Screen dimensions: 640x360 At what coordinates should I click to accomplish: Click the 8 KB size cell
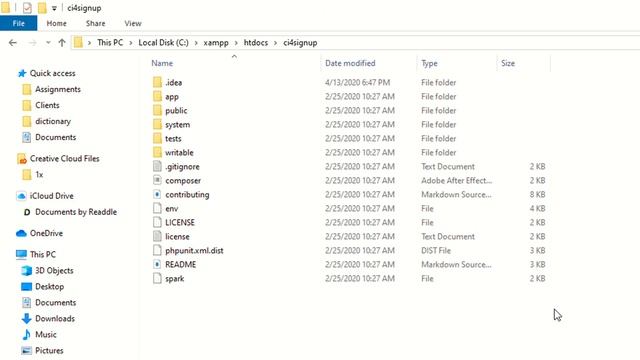(537, 194)
